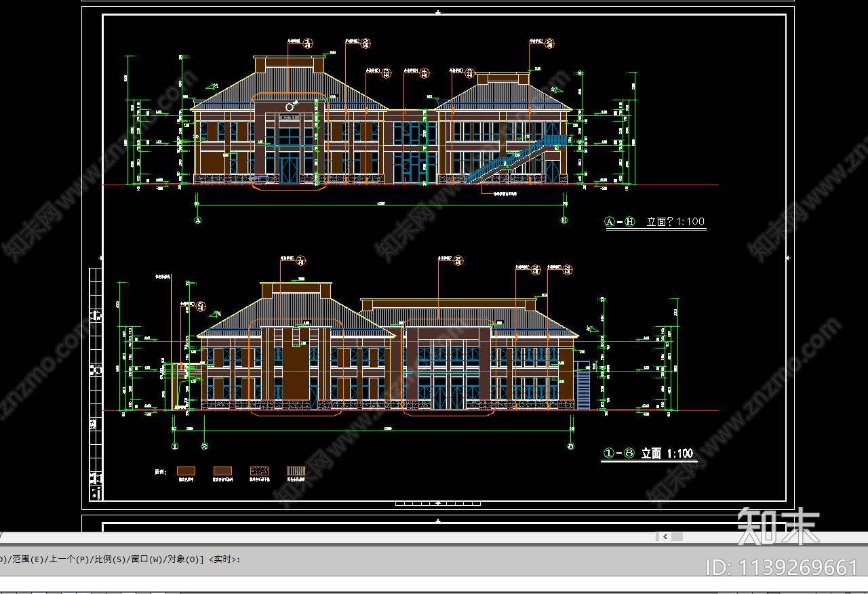Select the green axis bubble A
Image resolution: width=868 pixels, height=594 pixels.
click(198, 220)
